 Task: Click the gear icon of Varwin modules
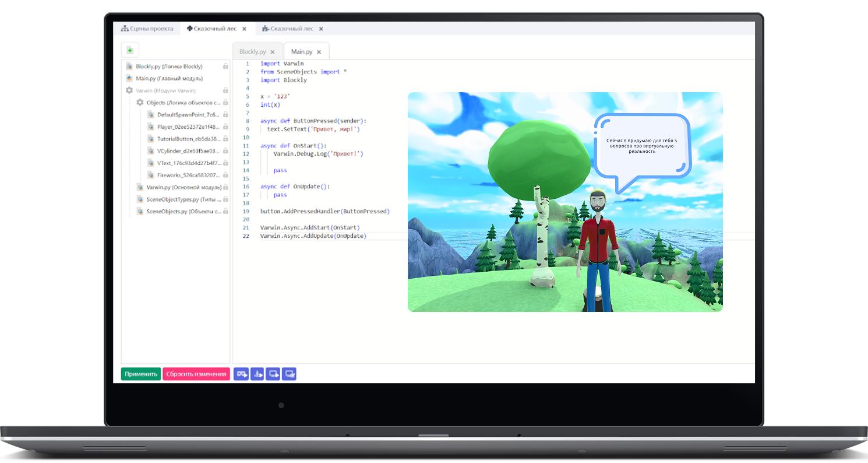point(129,90)
